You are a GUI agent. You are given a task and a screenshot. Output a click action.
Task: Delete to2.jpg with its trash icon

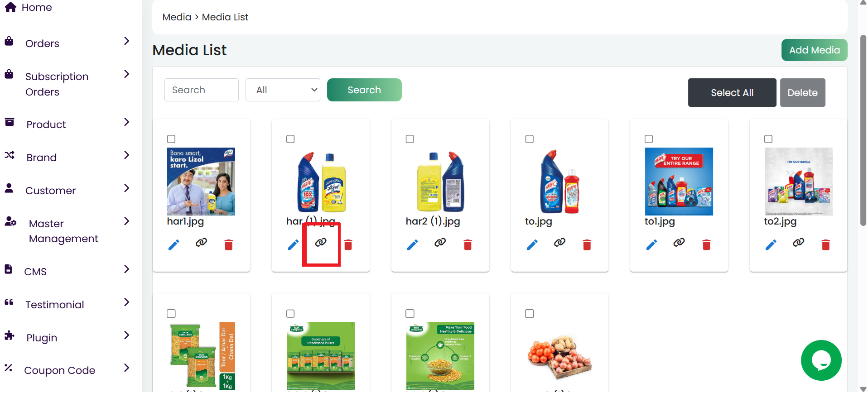pos(826,245)
